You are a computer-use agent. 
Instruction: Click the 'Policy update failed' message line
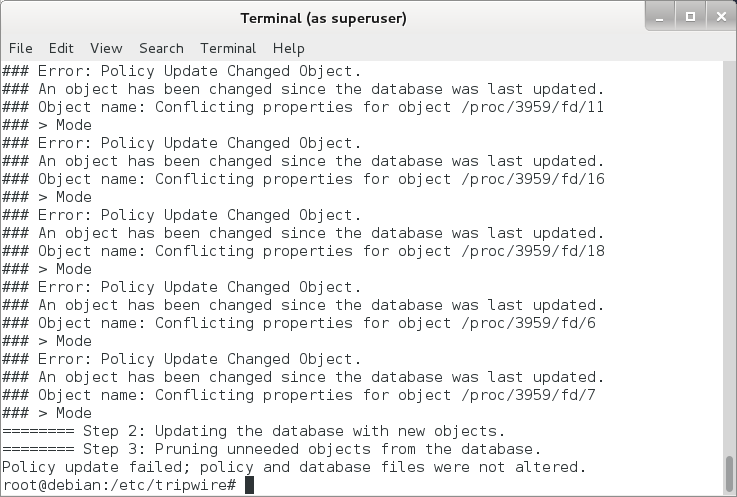(293, 467)
